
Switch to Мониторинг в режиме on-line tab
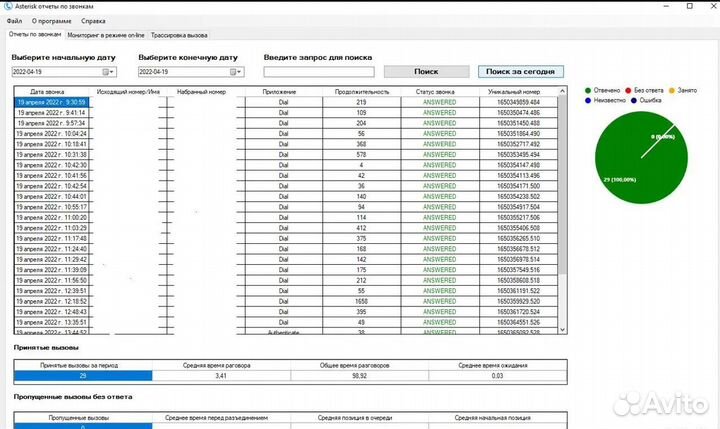pos(105,34)
